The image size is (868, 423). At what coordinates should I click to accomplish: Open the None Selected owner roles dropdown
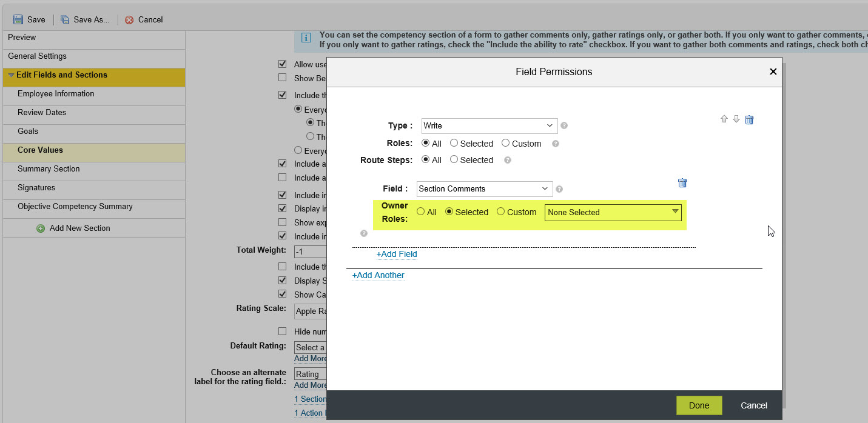point(613,212)
